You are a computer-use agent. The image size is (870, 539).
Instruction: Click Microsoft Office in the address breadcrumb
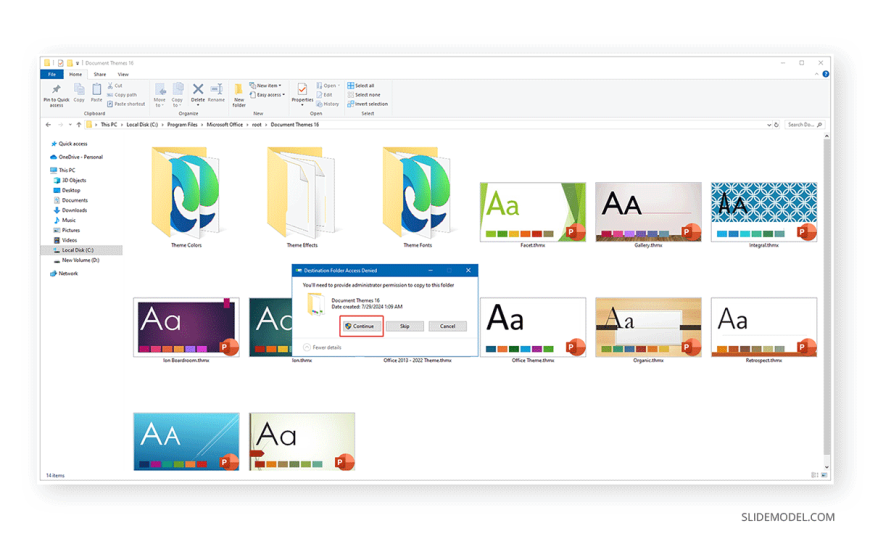tap(225, 125)
